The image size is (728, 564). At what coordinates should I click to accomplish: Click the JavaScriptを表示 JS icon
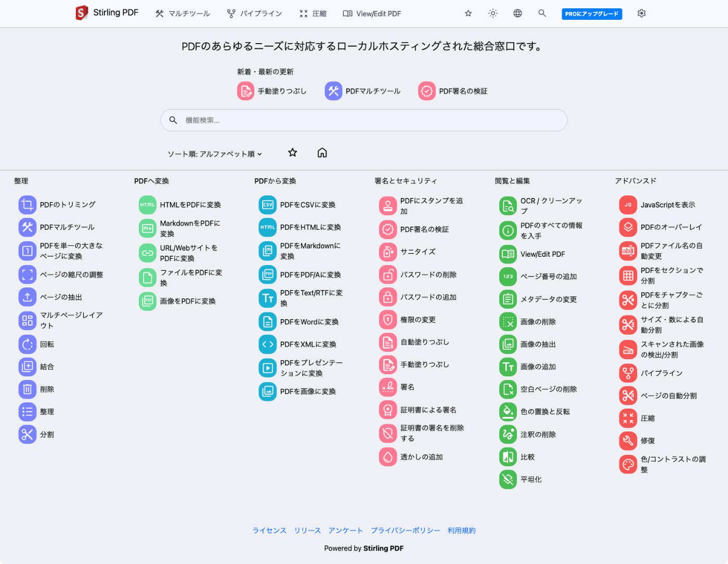[628, 205]
